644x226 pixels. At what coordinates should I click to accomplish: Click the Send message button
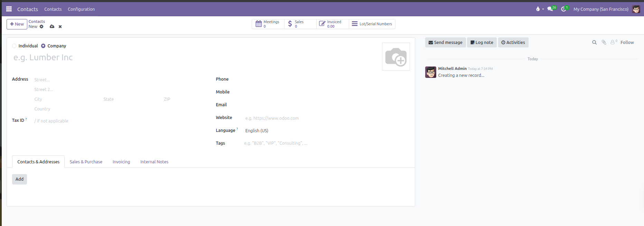click(x=445, y=42)
